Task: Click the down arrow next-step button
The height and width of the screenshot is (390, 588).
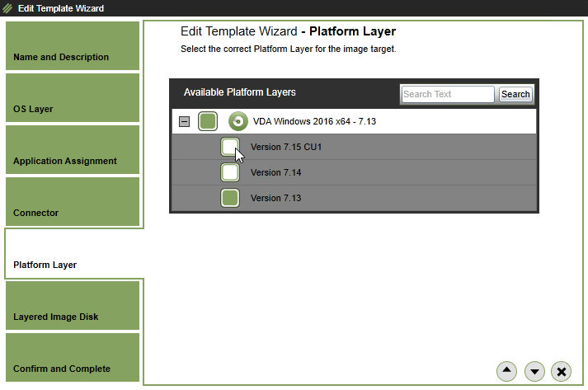Action: click(534, 371)
